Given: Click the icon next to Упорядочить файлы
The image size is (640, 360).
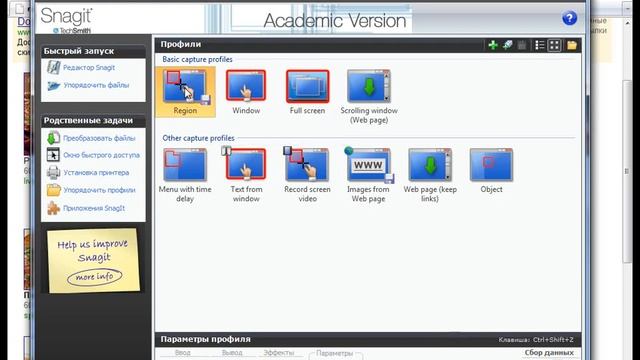Looking at the screenshot, I should point(53,86).
